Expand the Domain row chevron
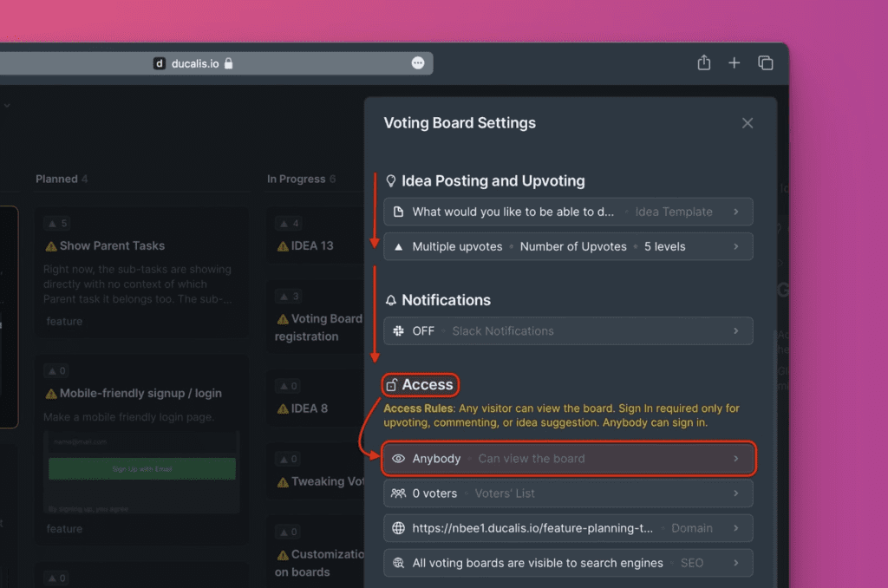The height and width of the screenshot is (588, 888). 736,528
